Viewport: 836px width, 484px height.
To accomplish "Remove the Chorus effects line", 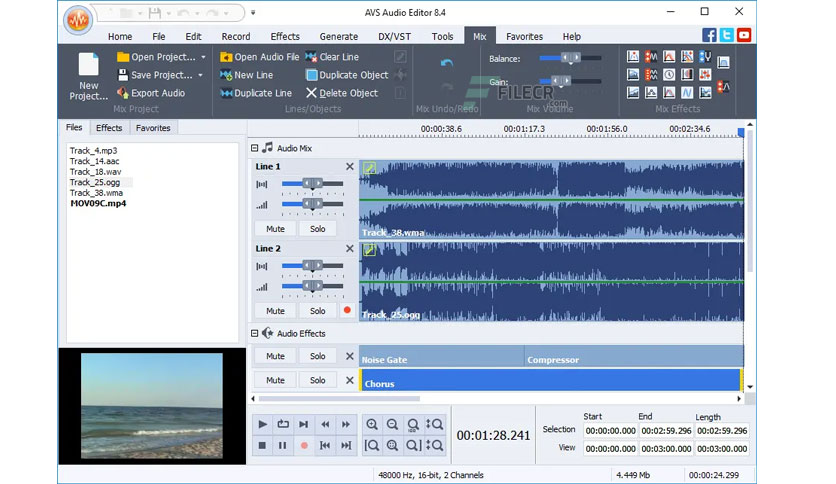I will [350, 380].
